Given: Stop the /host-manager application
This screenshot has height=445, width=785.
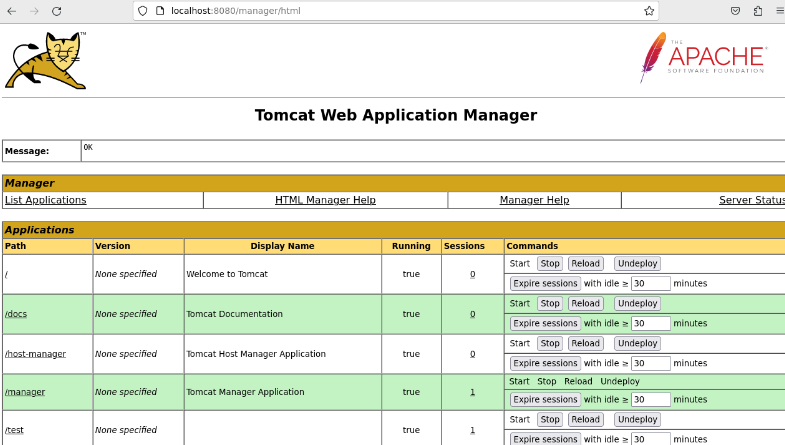Looking at the screenshot, I should (x=550, y=343).
